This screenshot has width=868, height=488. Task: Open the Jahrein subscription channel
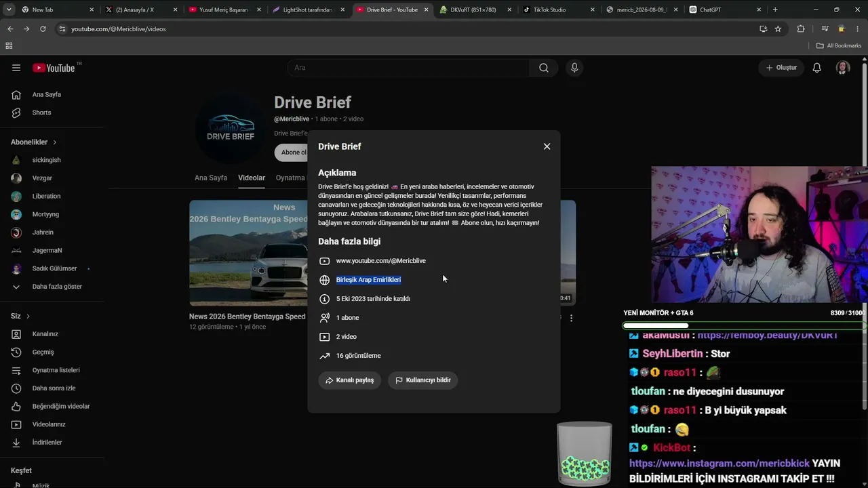(x=43, y=232)
